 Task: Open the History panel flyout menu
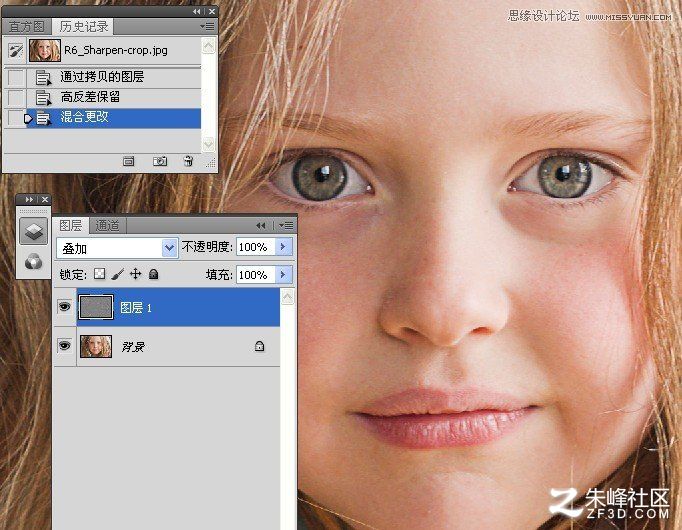(207, 27)
